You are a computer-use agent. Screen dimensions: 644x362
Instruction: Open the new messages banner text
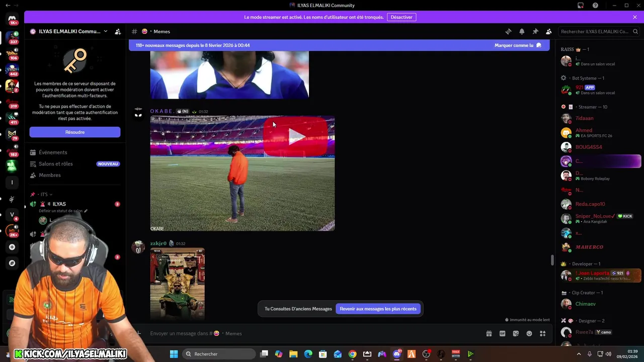(x=193, y=45)
